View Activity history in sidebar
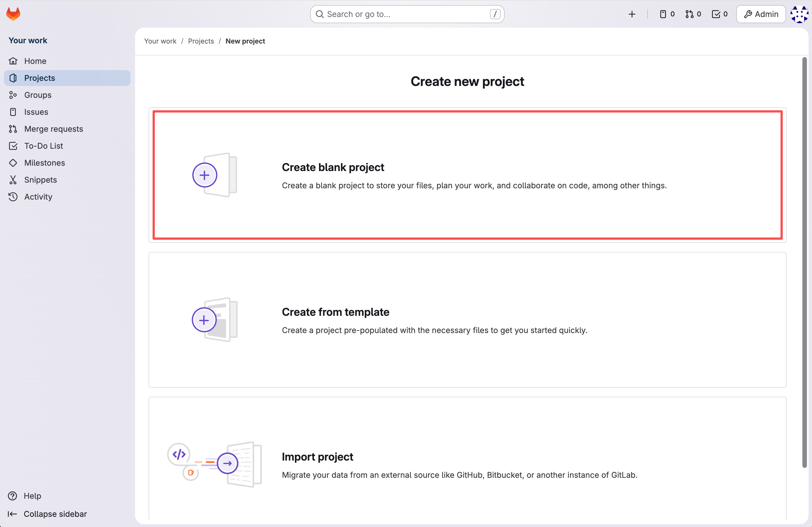Image resolution: width=812 pixels, height=527 pixels. click(38, 196)
